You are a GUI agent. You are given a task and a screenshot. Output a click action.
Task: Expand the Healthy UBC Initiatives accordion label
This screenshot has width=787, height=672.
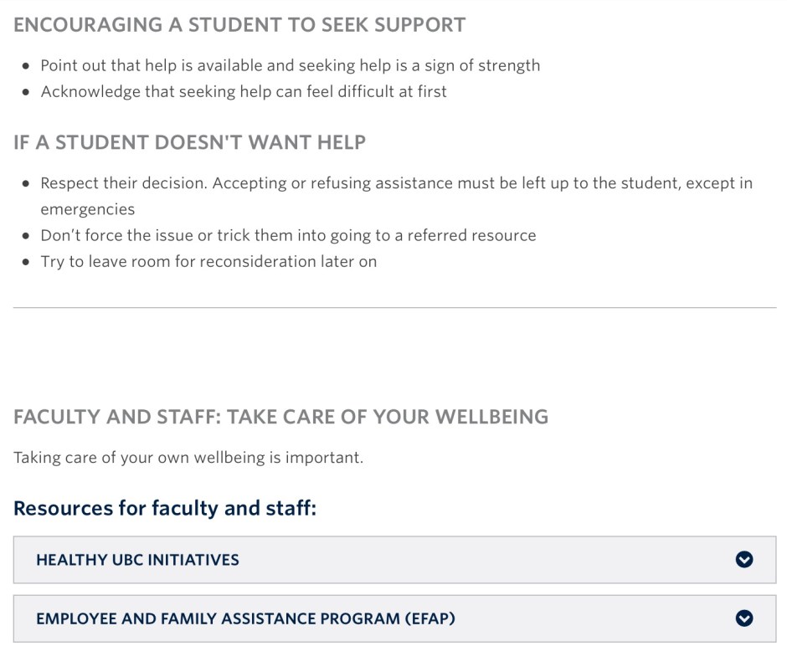tap(137, 560)
